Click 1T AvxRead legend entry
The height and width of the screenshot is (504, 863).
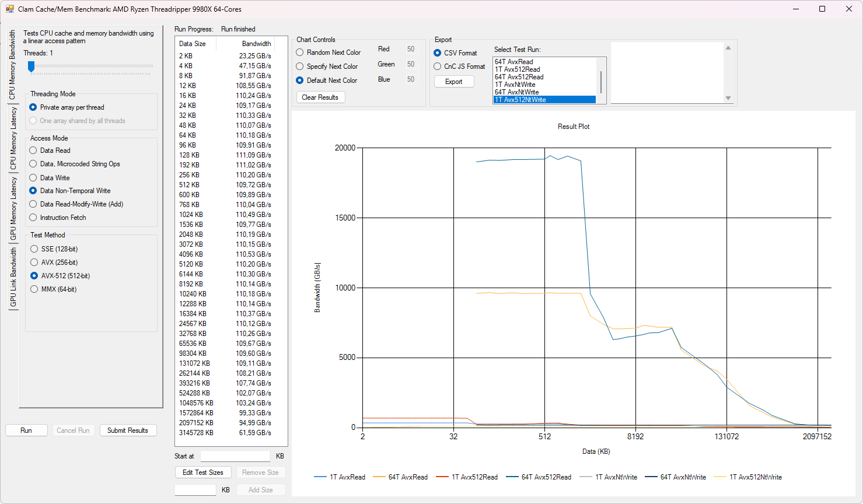[x=340, y=477]
